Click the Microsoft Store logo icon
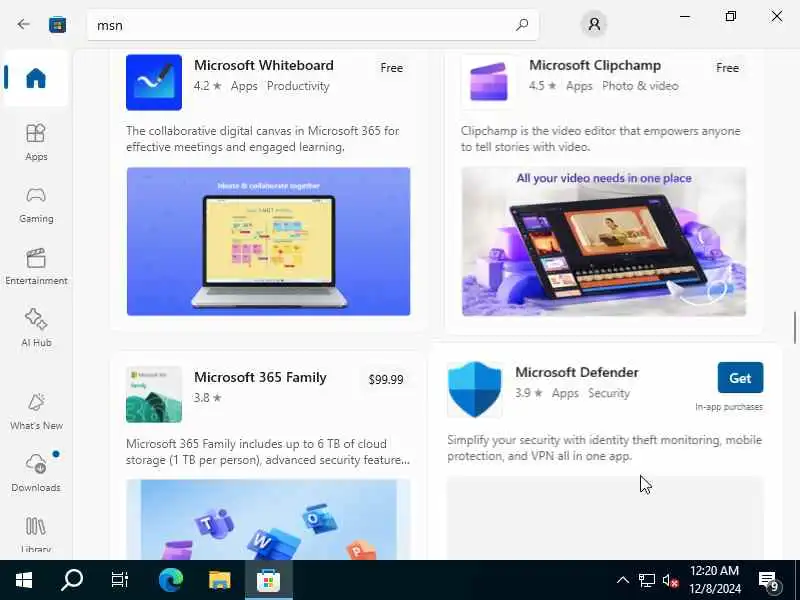This screenshot has height=600, width=800. 57,24
